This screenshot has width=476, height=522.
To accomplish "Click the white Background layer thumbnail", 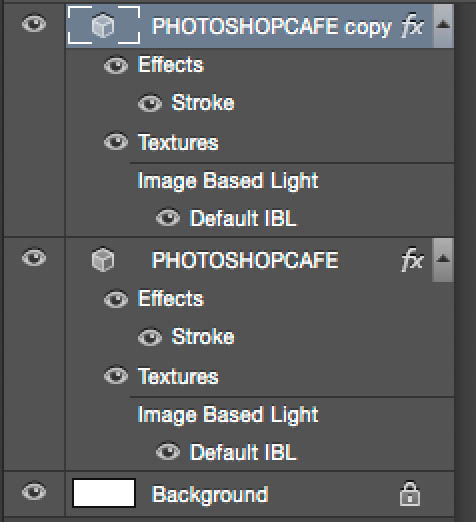I will pos(104,493).
